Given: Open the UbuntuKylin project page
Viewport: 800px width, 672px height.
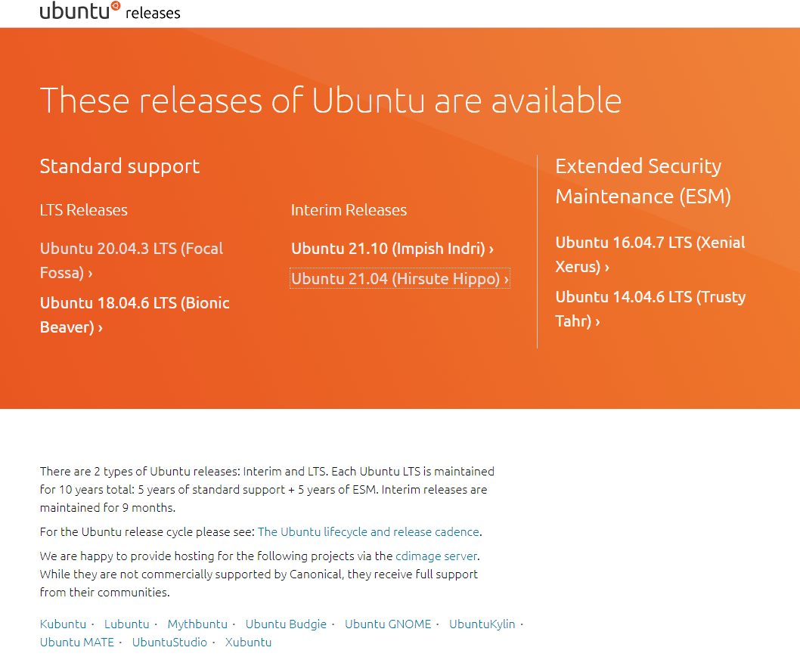Looking at the screenshot, I should 482,624.
